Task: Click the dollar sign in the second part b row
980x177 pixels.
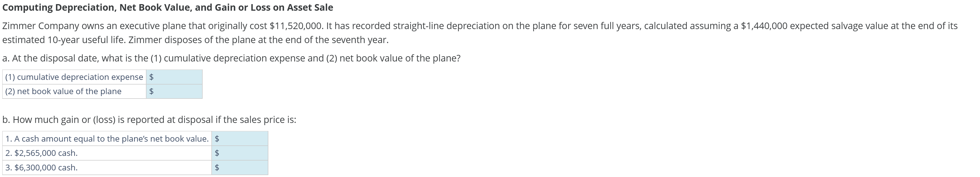Action: (x=217, y=153)
